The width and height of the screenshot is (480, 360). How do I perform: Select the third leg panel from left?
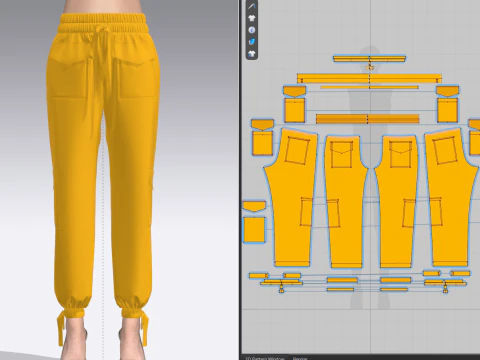397,201
